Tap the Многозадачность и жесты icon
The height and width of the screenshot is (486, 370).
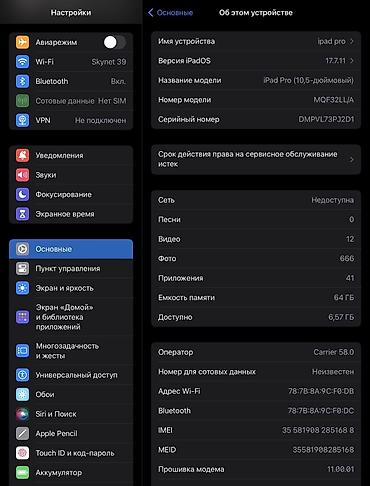[22, 351]
